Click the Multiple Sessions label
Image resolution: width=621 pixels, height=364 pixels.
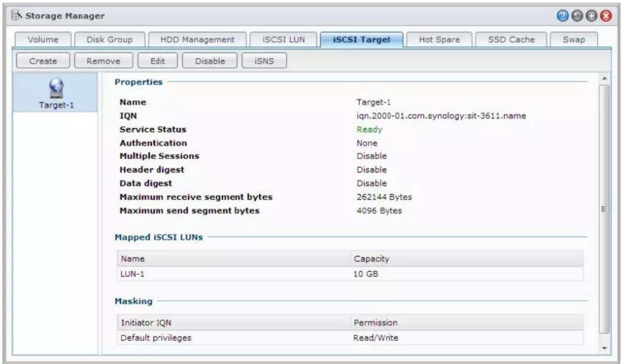pos(159,156)
